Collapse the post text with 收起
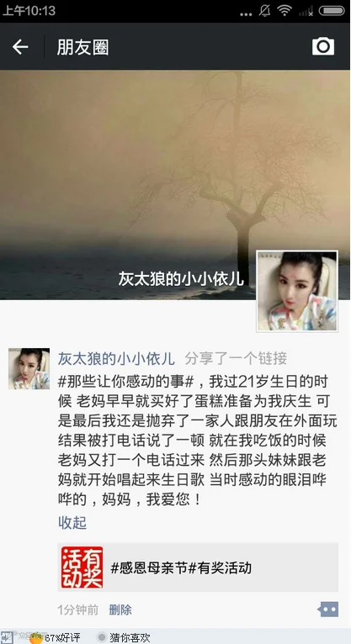This screenshot has height=644, width=351. [x=72, y=522]
